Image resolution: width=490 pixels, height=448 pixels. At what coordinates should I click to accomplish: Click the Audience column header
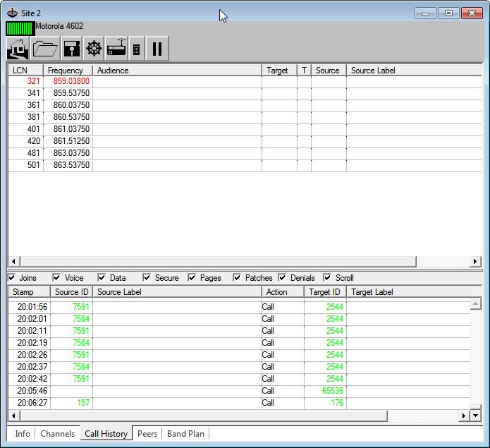(177, 71)
